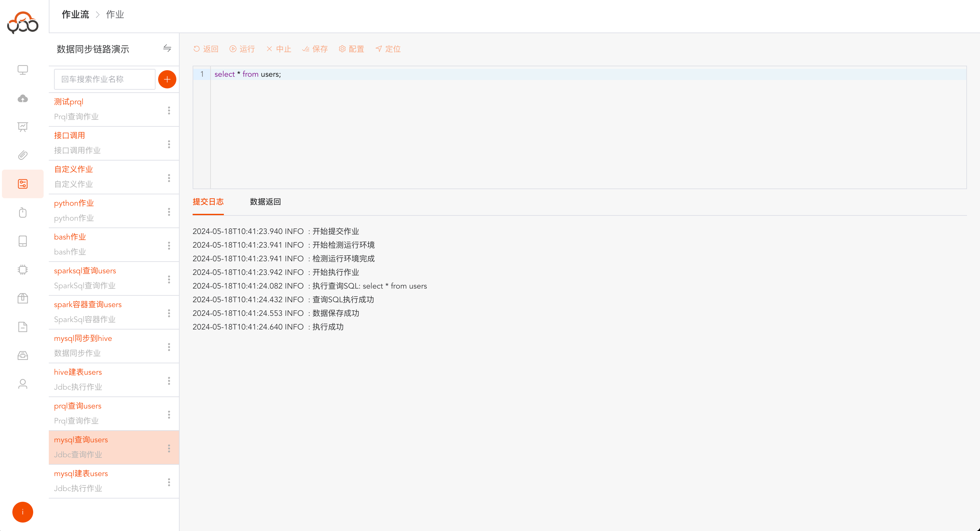The width and height of the screenshot is (980, 531).
Task: Click the orange plus add-job button
Action: pos(167,79)
